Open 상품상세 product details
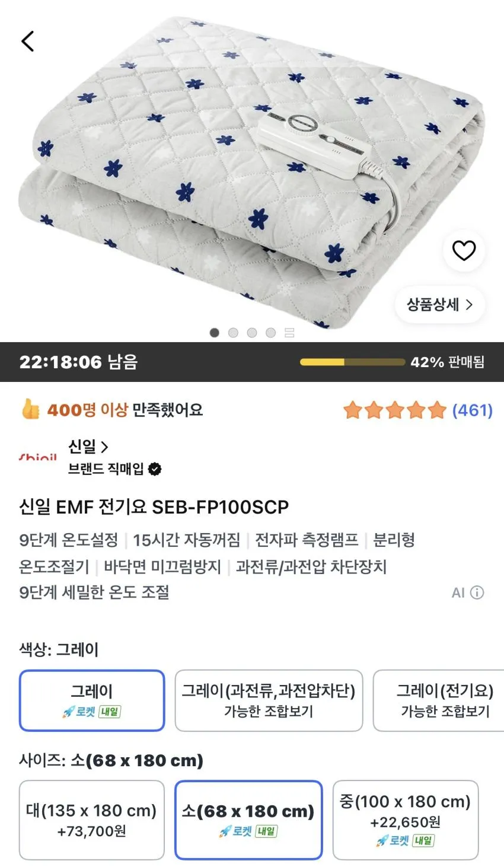The image size is (504, 867). [x=440, y=305]
